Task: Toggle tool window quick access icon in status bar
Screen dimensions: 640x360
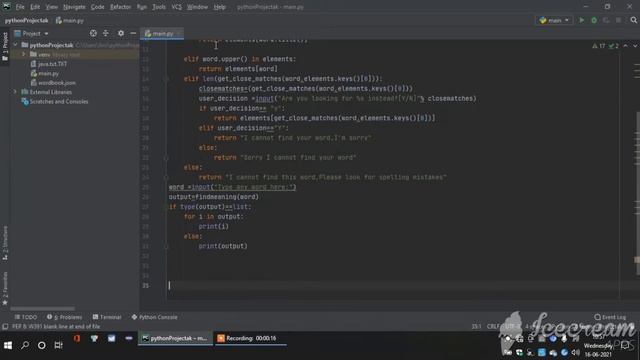Action: (5, 327)
